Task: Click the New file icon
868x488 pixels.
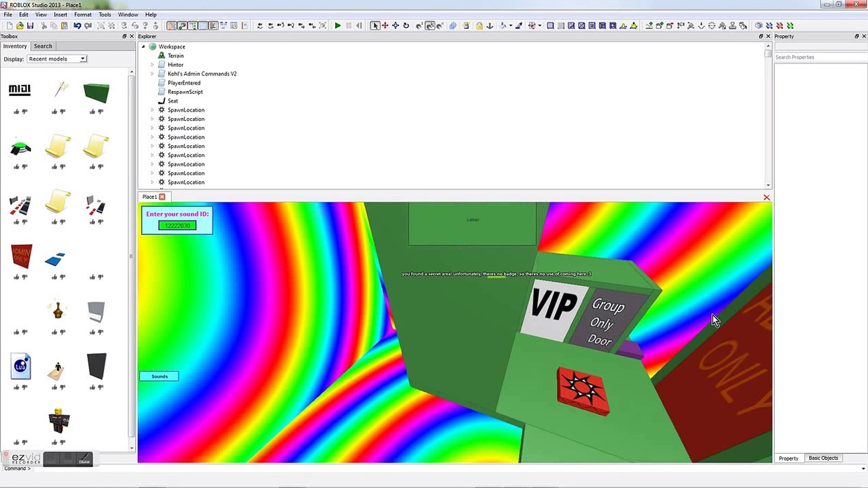Action: [x=9, y=26]
